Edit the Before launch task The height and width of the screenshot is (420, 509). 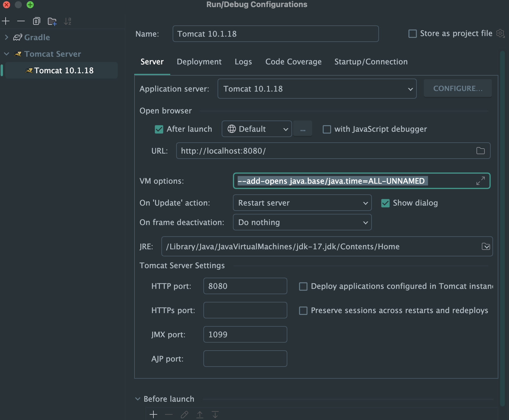click(184, 414)
